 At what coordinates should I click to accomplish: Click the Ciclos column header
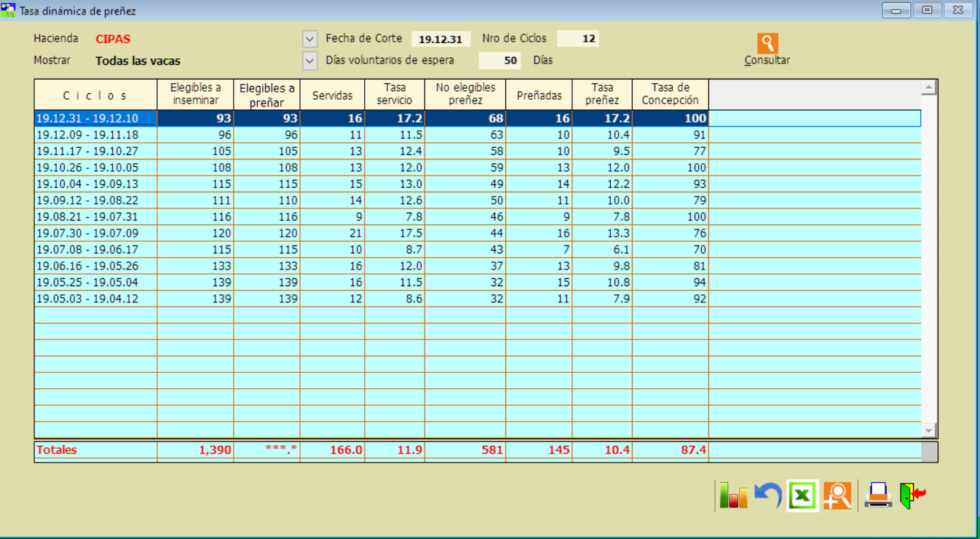pos(95,95)
